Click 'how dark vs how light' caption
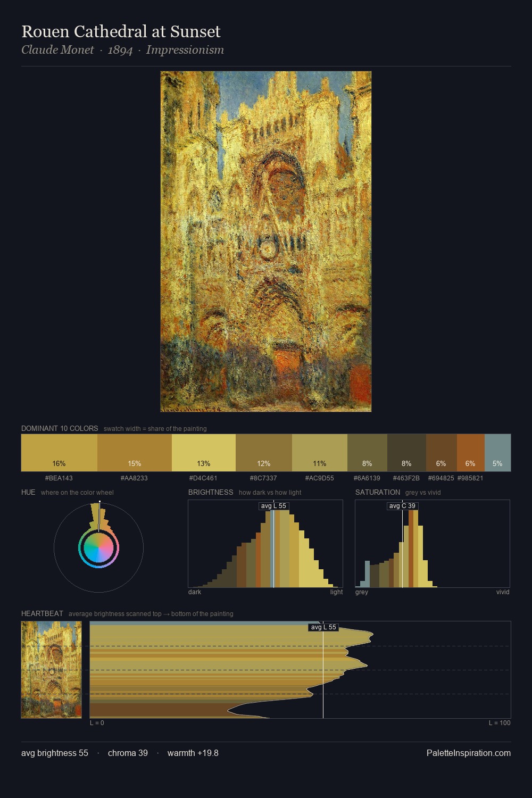The image size is (532, 798). (x=270, y=493)
